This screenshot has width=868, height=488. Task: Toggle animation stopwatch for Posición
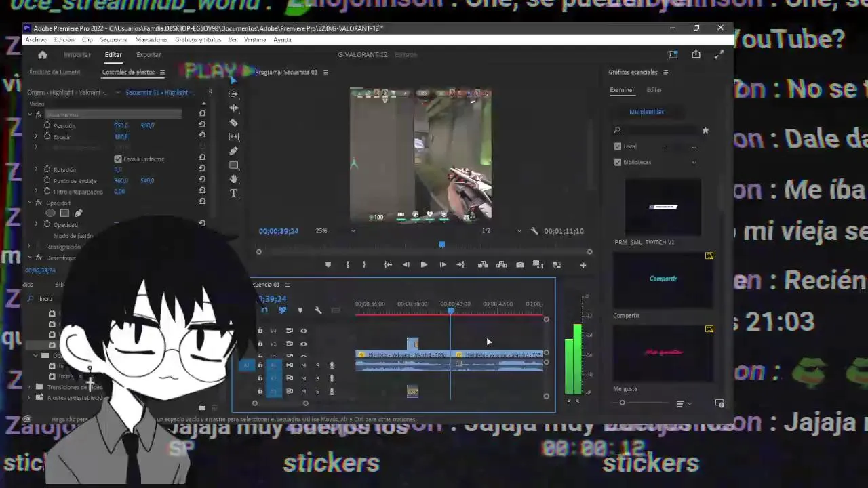47,125
